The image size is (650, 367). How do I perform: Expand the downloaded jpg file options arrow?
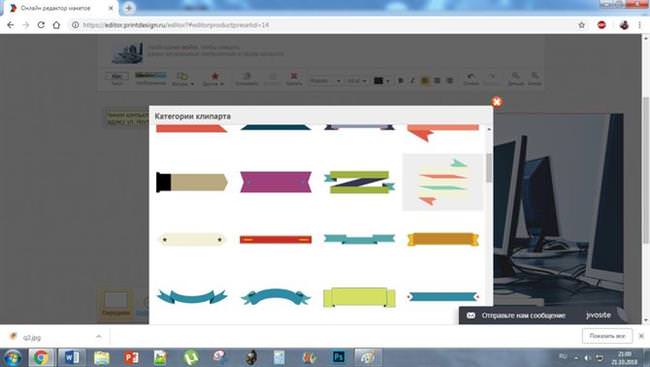coord(99,336)
